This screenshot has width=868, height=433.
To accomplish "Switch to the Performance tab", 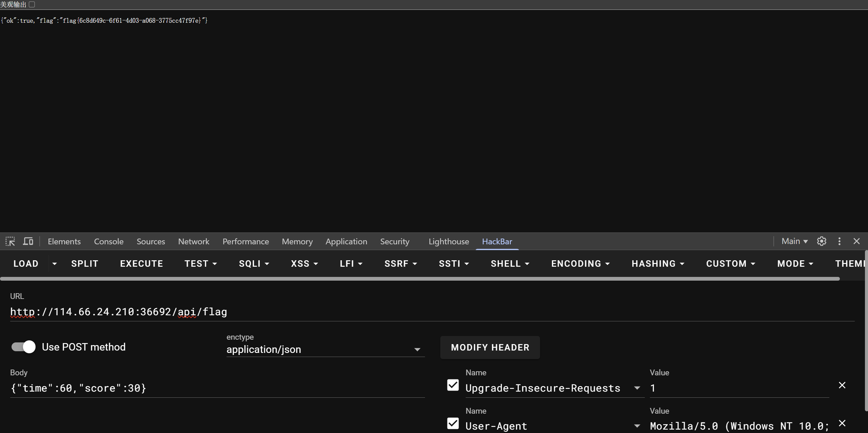I will coord(246,241).
